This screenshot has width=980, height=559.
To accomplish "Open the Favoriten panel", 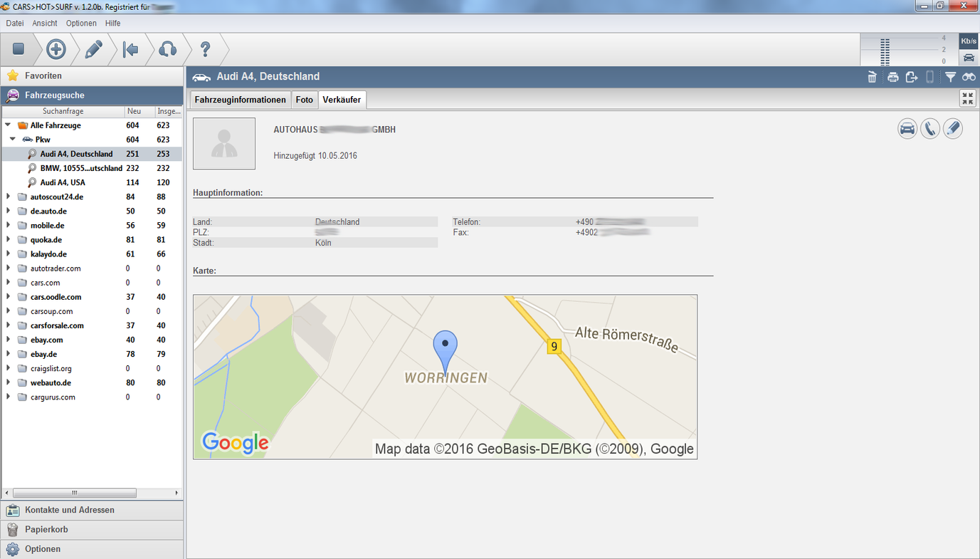I will [x=92, y=75].
